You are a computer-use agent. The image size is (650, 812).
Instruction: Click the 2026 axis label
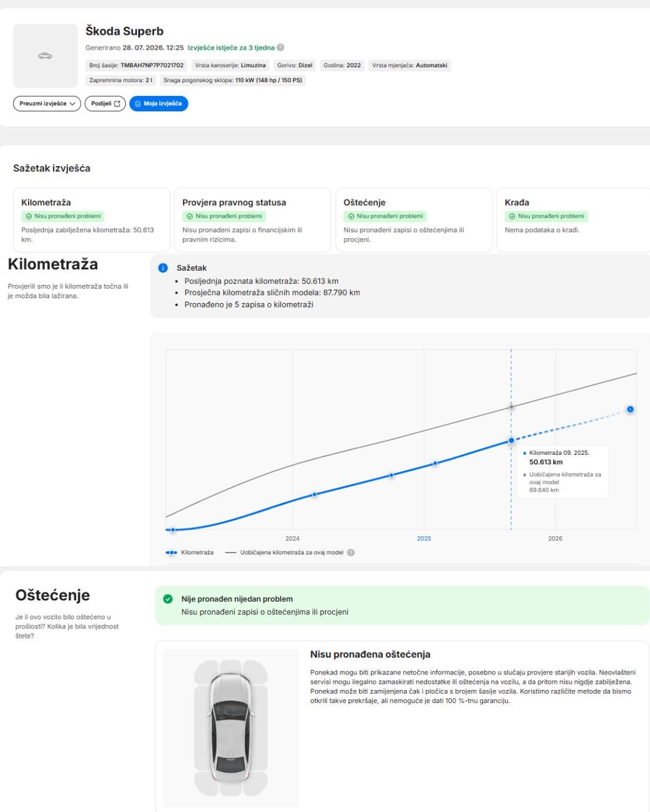[555, 539]
